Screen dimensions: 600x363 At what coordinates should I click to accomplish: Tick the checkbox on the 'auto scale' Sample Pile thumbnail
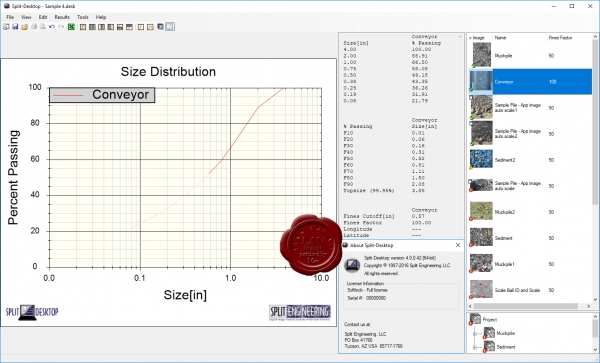pyautogui.click(x=471, y=182)
